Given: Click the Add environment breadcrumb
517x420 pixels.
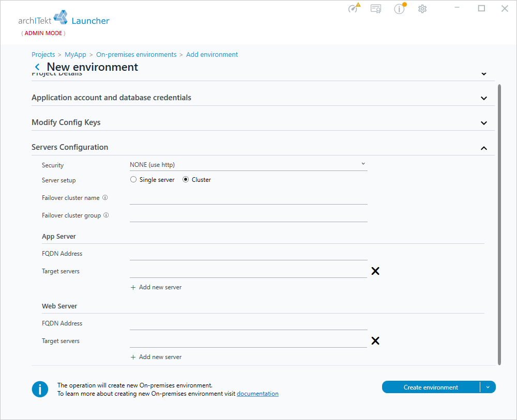Looking at the screenshot, I should click(x=212, y=54).
